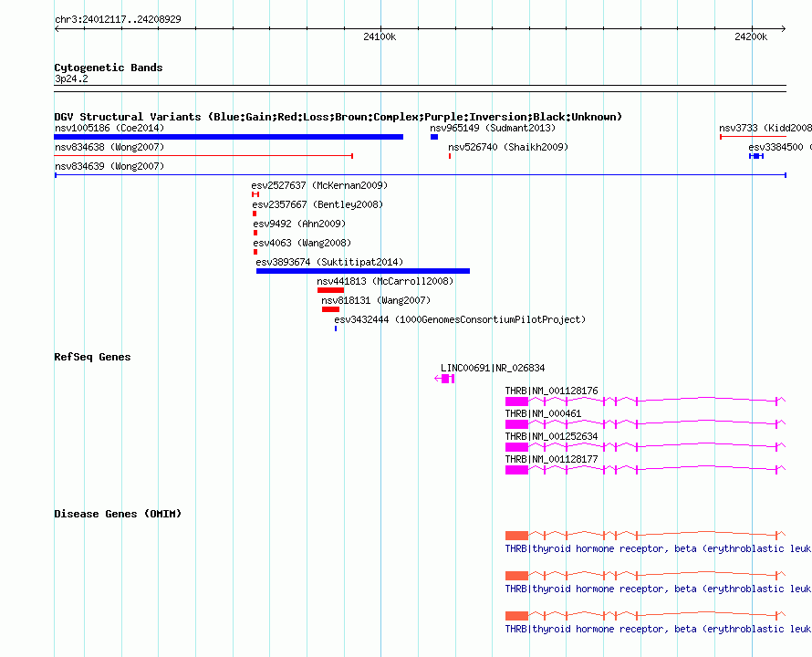
Task: Click THRB|NM_001252634 transcript label
Action: 551,436
